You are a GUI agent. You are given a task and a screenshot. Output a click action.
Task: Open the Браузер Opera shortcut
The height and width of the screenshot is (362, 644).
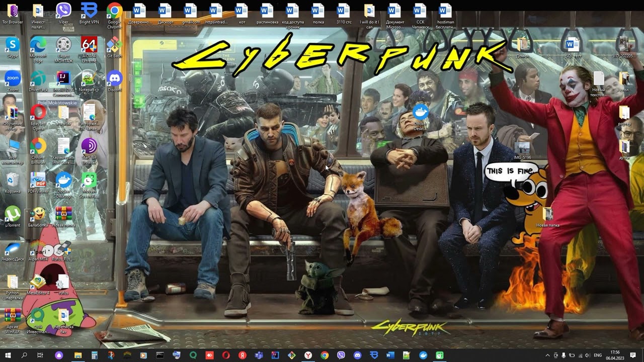point(38,118)
